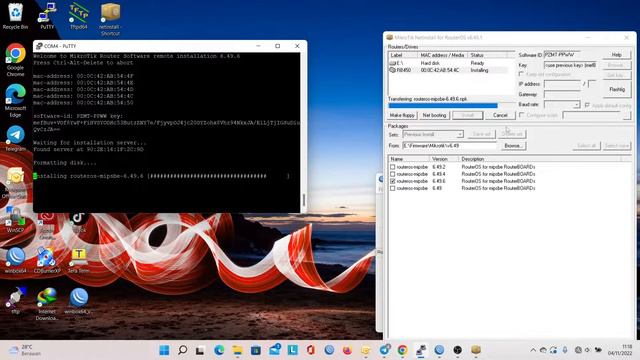Toggle the Keep old configuration checkbox
Screen dimensions: 640x360
click(521, 74)
